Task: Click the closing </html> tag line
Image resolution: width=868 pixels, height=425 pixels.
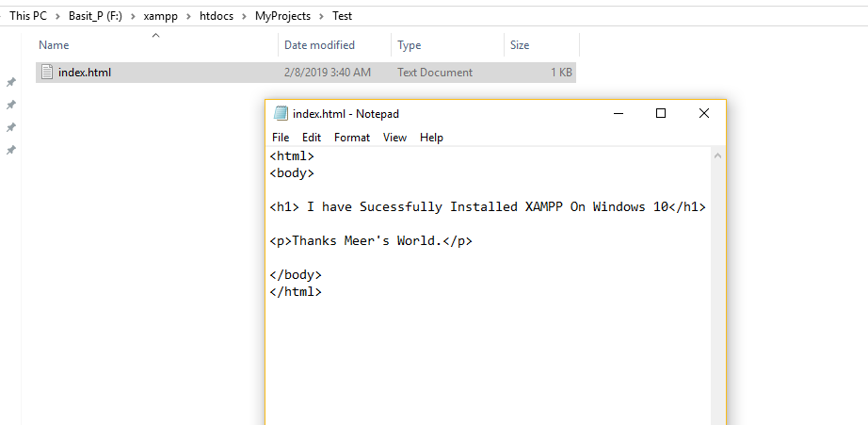Action: 296,291
